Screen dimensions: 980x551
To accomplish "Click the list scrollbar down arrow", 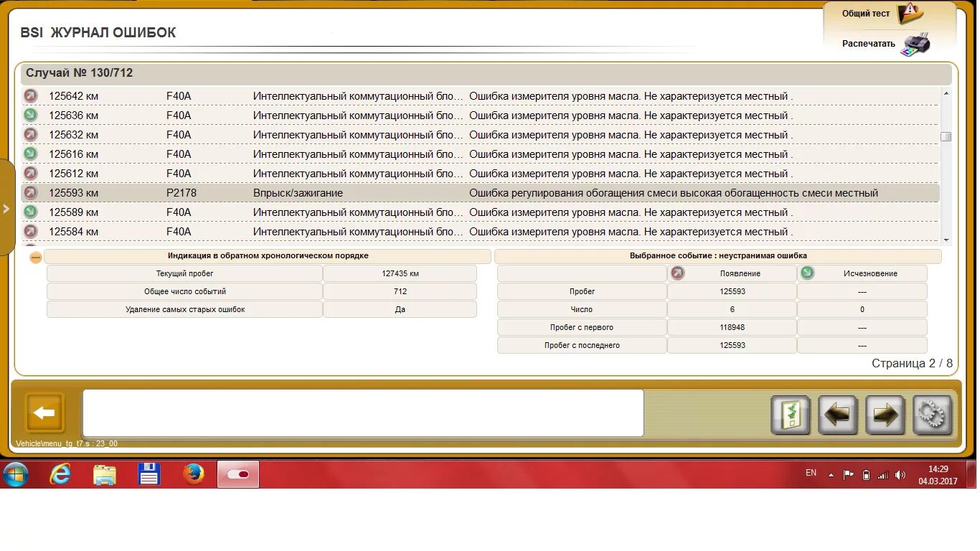I will coord(946,240).
